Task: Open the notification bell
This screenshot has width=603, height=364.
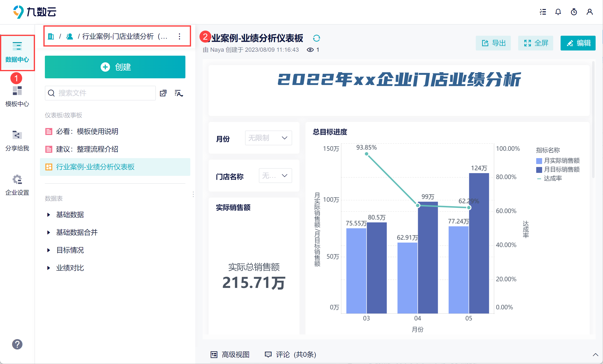Action: 558,12
